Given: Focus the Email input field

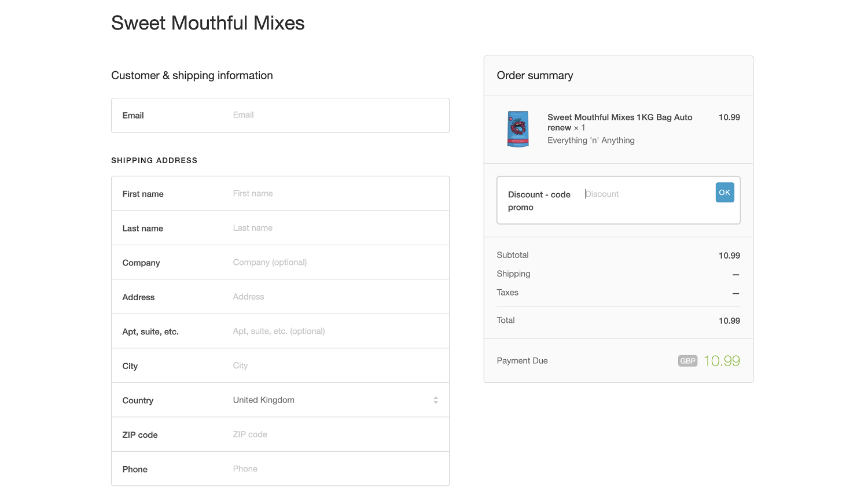Looking at the screenshot, I should click(336, 115).
